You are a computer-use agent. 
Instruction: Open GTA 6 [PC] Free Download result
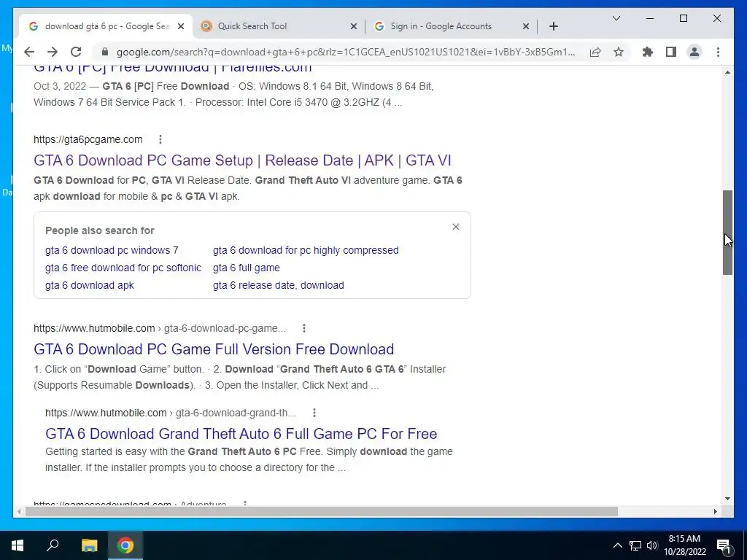pos(172,68)
